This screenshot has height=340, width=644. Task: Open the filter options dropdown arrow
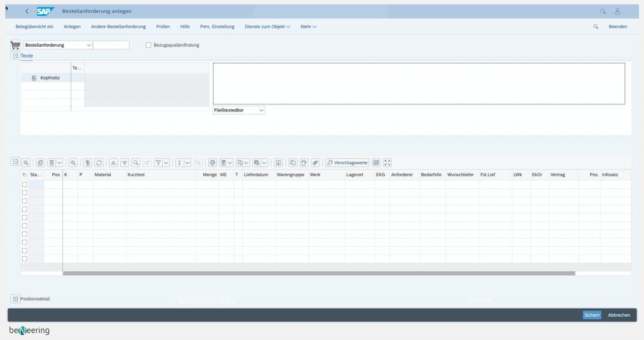tap(166, 163)
